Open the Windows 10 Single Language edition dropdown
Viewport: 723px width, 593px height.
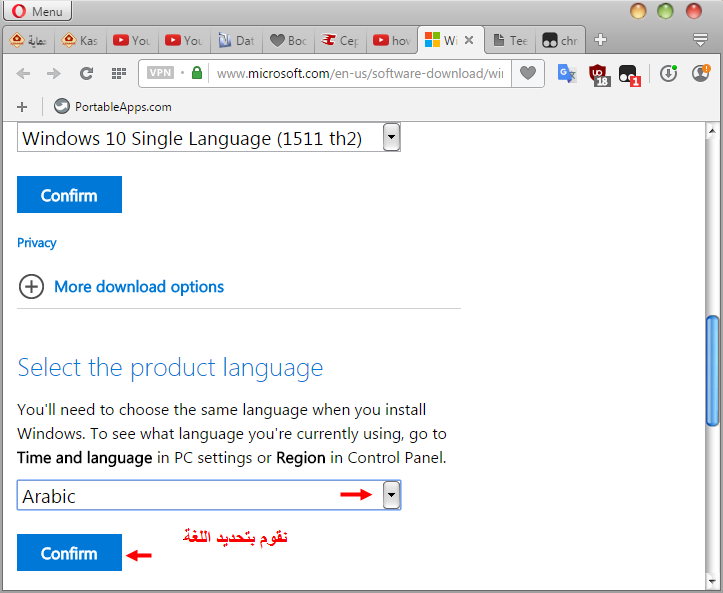tap(208, 137)
